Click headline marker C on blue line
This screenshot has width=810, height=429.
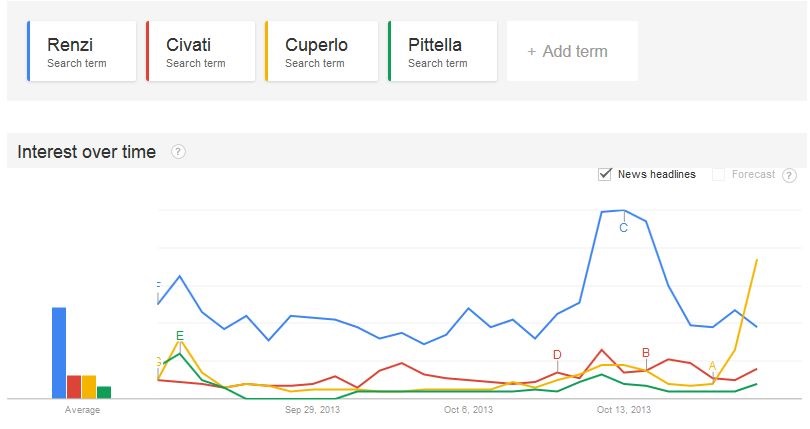[x=623, y=228]
